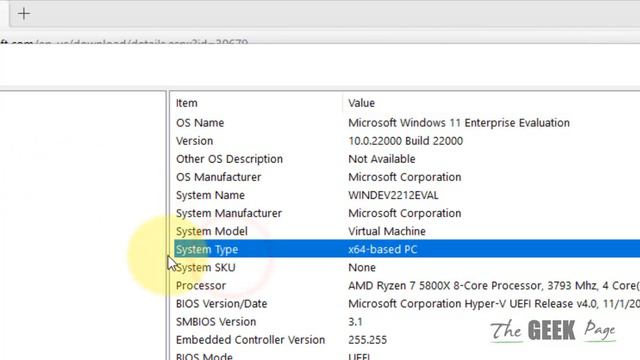Select the Hyper-V UEFI Release v4.0 value

pyautogui.click(x=494, y=304)
